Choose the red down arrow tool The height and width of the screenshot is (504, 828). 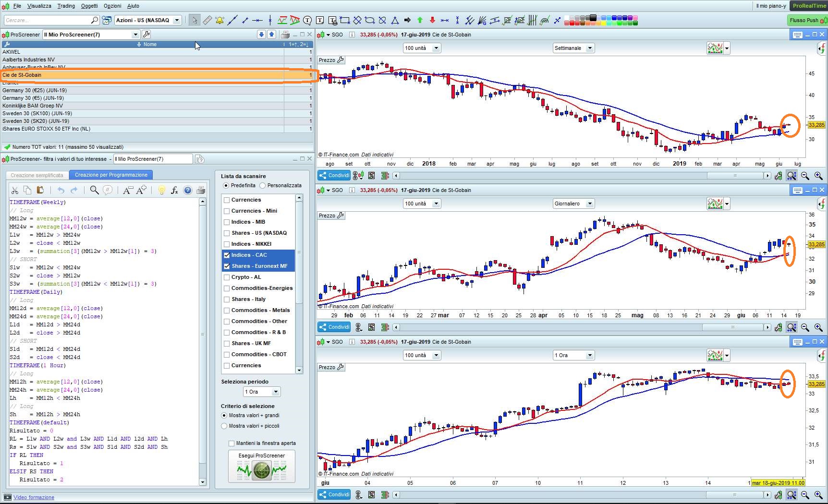point(432,20)
